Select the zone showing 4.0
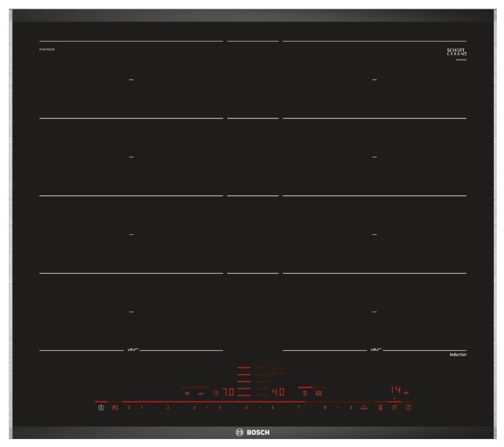 (278, 392)
